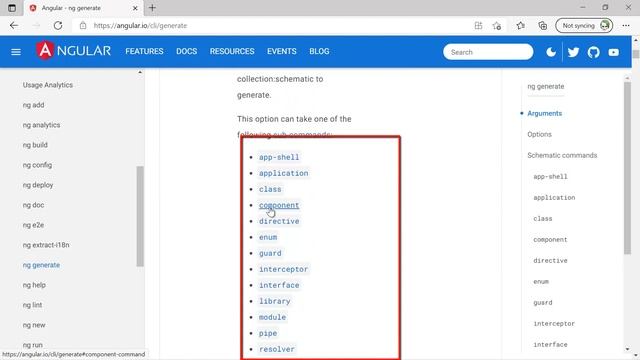Click the left sidebar scrollbar thumb
The width and height of the screenshot is (640, 360).
point(140,216)
